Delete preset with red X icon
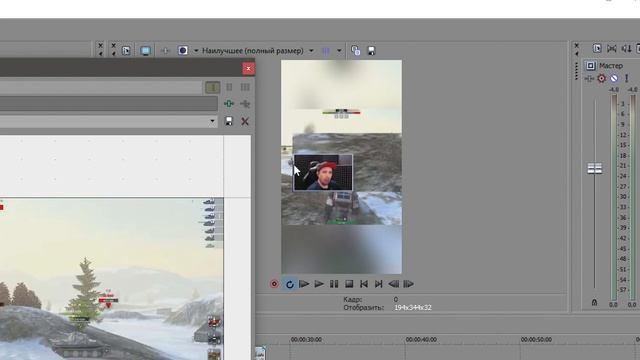The image size is (640, 360). click(245, 121)
